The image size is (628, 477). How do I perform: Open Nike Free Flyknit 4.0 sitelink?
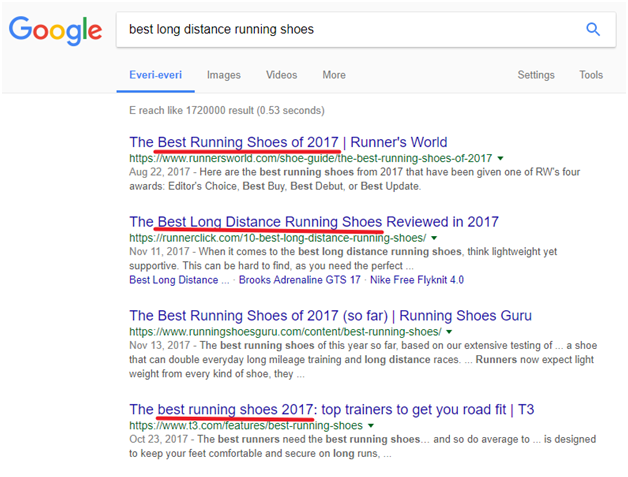point(417,280)
